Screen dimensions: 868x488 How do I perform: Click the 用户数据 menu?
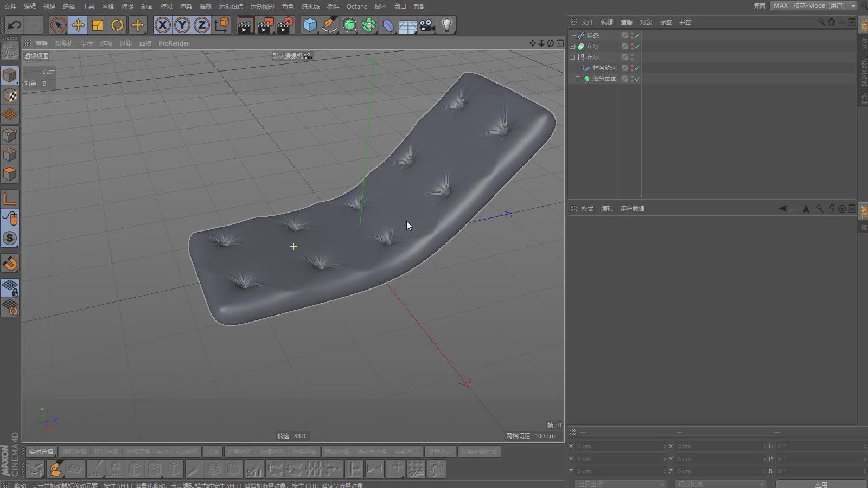[x=633, y=209]
